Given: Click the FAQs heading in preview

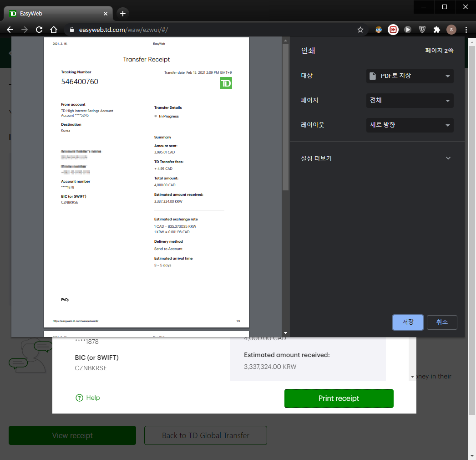Looking at the screenshot, I should pos(65,300).
